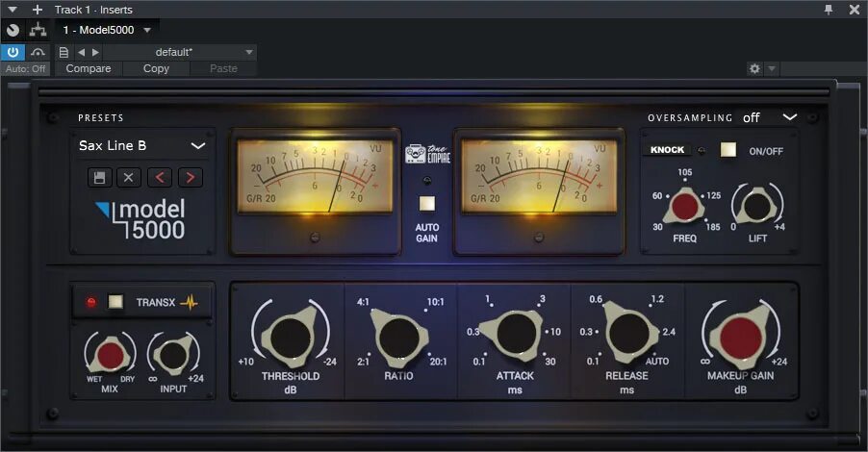
Task: Go to the next preset with the red right arrow
Action: point(191,178)
